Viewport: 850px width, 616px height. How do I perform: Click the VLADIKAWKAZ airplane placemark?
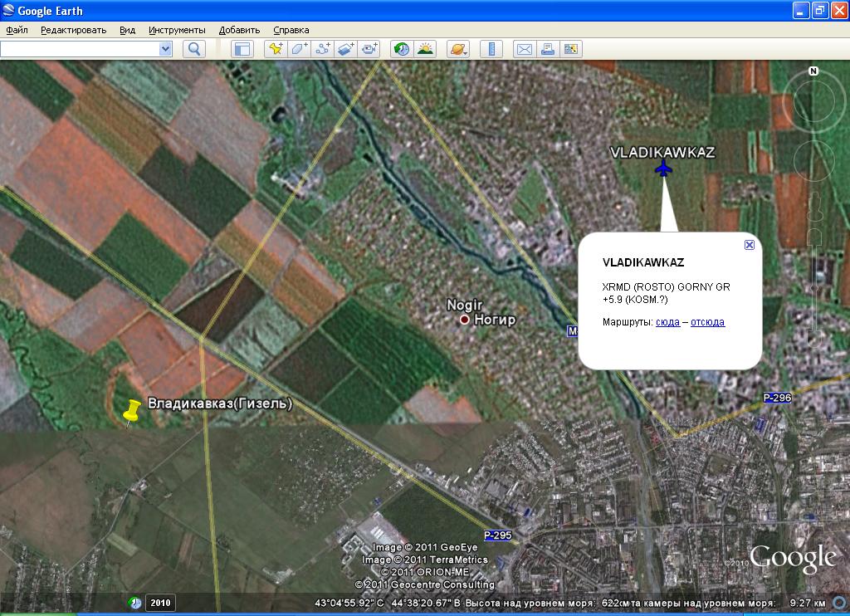(663, 168)
